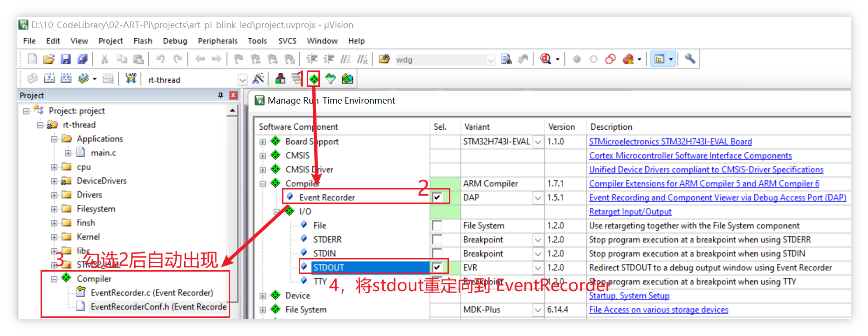Click the Save All icon
The width and height of the screenshot is (868, 336).
(83, 59)
